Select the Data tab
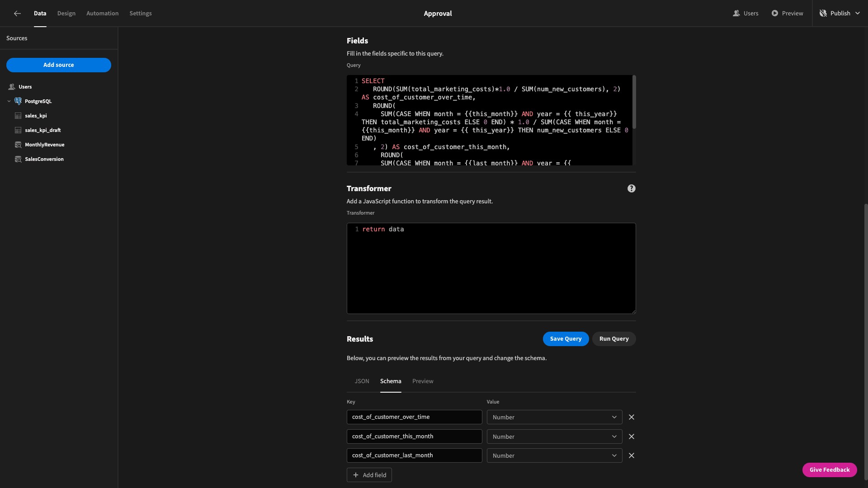This screenshot has height=488, width=868. (40, 13)
